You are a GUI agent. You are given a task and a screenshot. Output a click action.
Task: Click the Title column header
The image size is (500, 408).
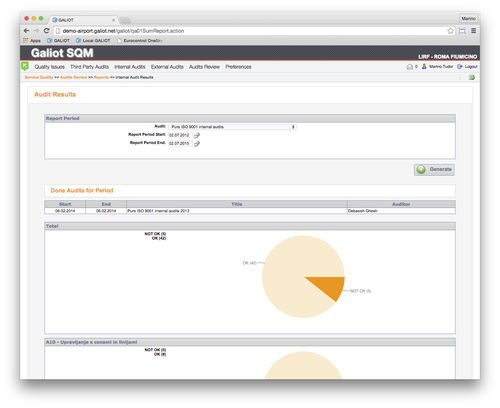coord(237,204)
